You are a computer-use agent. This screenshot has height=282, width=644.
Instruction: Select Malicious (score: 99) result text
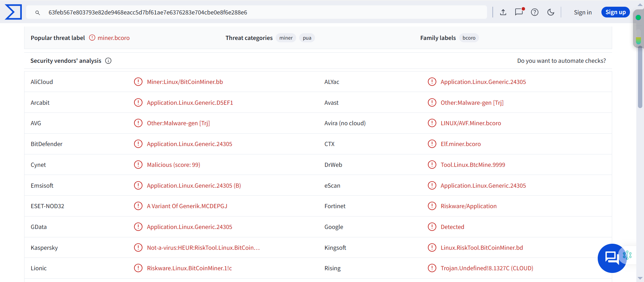click(173, 165)
